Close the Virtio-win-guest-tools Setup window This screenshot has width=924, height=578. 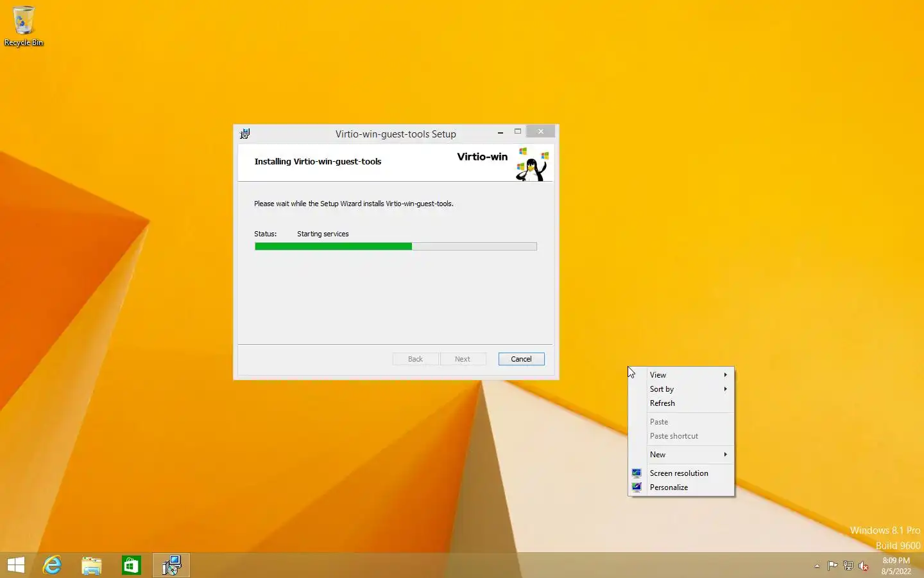coord(541,132)
